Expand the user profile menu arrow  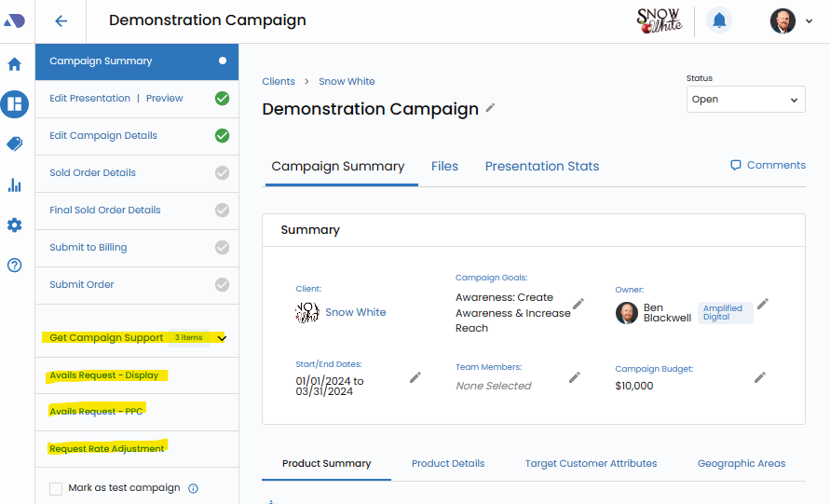(809, 21)
